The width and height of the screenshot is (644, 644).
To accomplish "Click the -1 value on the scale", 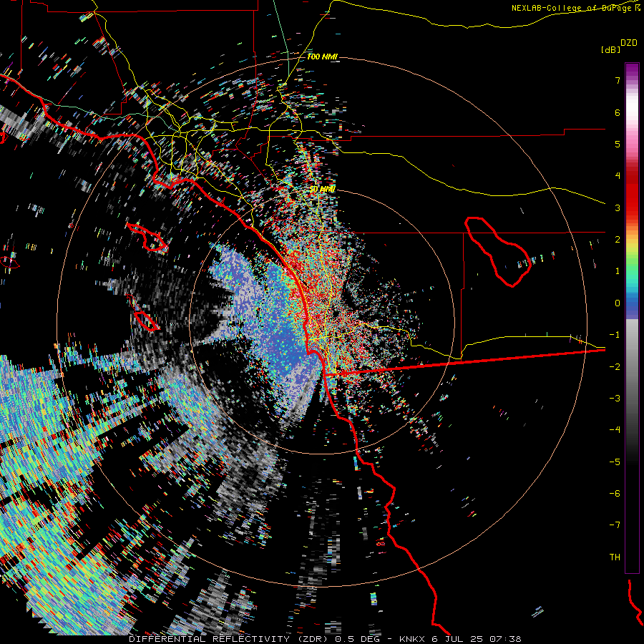I will [615, 335].
